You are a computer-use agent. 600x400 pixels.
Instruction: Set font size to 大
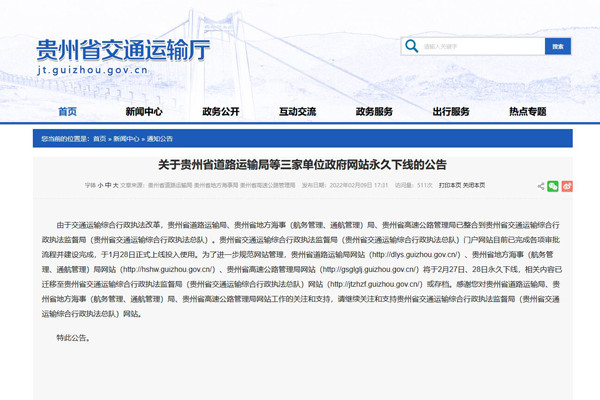pyautogui.click(x=116, y=185)
